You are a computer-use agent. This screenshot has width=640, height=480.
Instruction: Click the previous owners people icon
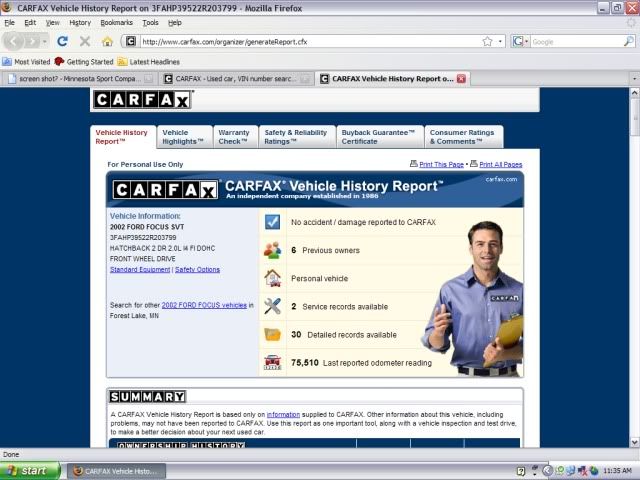click(272, 250)
